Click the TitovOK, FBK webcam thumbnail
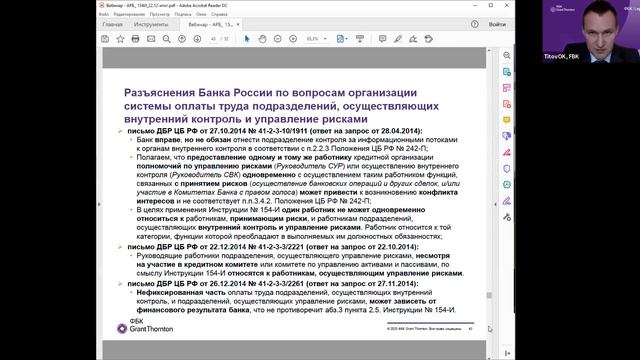This screenshot has height=360, width=640. pos(591,31)
